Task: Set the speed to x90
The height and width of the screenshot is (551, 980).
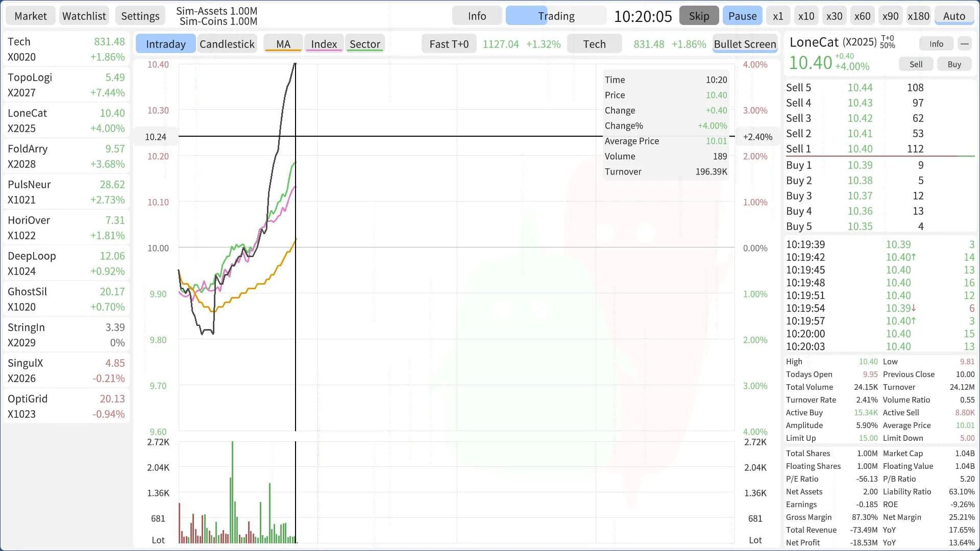Action: tap(890, 16)
